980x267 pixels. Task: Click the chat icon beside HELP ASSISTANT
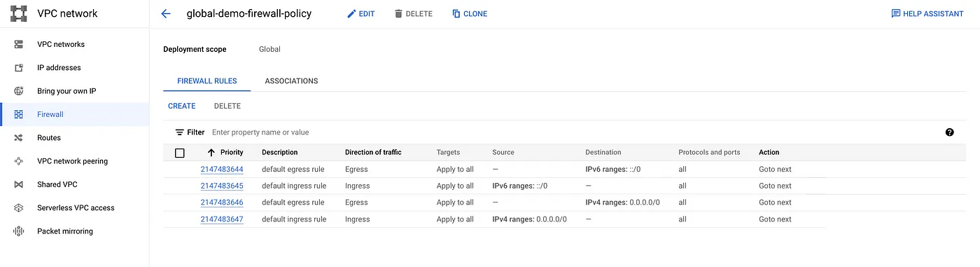pyautogui.click(x=895, y=14)
